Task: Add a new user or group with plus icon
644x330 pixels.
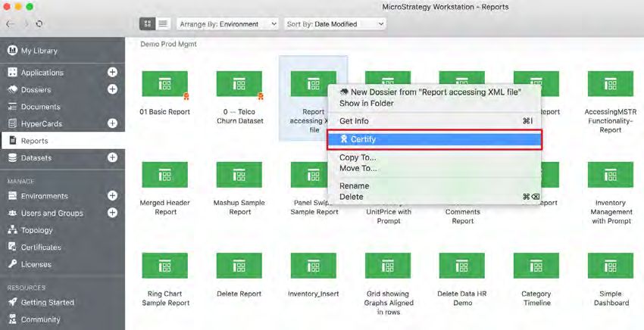Action: [112, 212]
